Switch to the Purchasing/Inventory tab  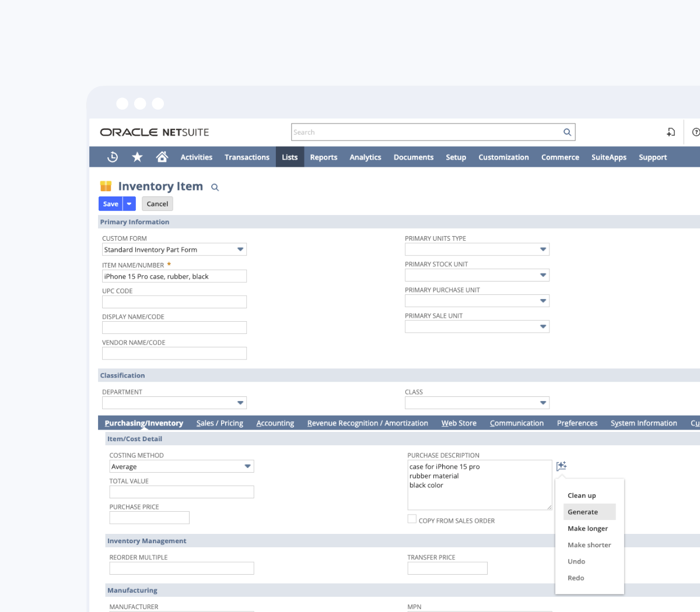point(144,423)
